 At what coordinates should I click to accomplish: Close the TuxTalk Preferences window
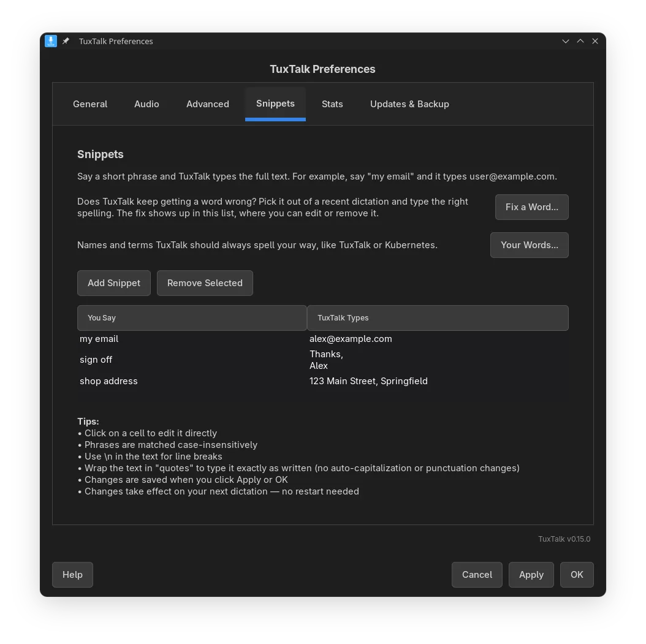(x=595, y=41)
